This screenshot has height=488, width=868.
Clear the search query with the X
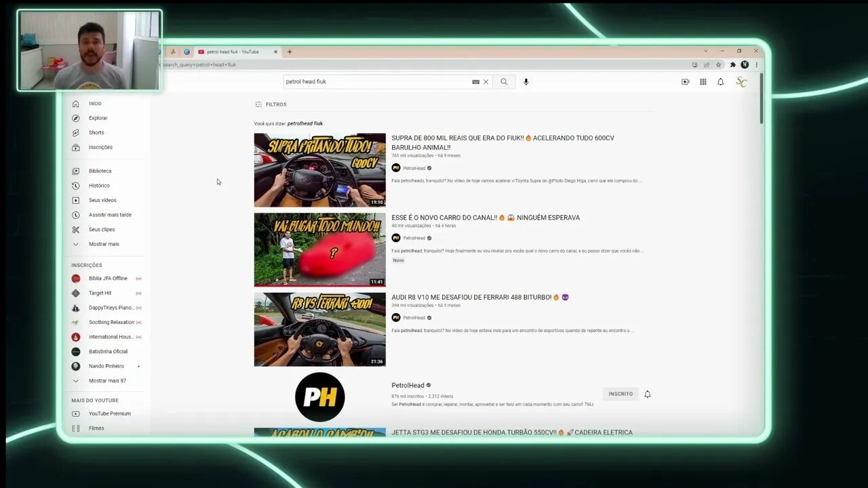486,82
